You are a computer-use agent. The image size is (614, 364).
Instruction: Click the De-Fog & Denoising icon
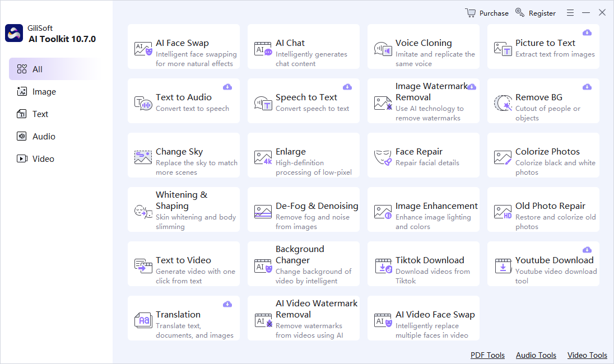pos(263,211)
